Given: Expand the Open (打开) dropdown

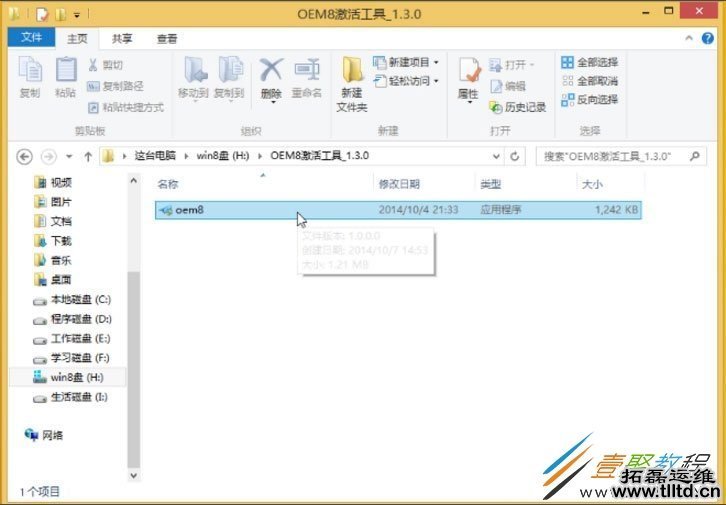Looking at the screenshot, I should click(532, 65).
